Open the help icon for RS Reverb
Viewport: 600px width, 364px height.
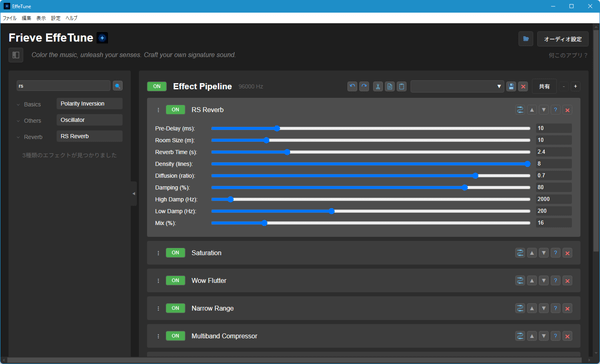coord(555,110)
